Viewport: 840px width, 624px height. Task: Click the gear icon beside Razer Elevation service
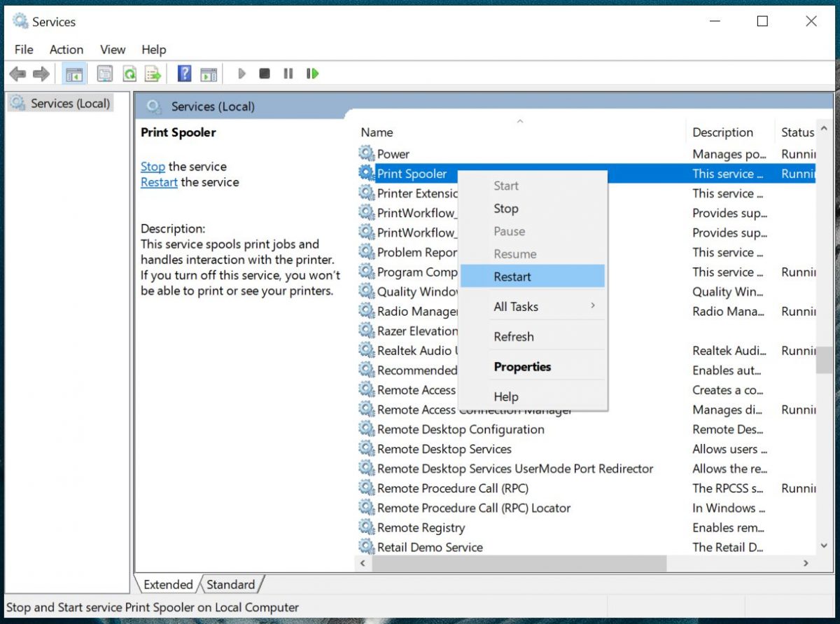pos(367,330)
